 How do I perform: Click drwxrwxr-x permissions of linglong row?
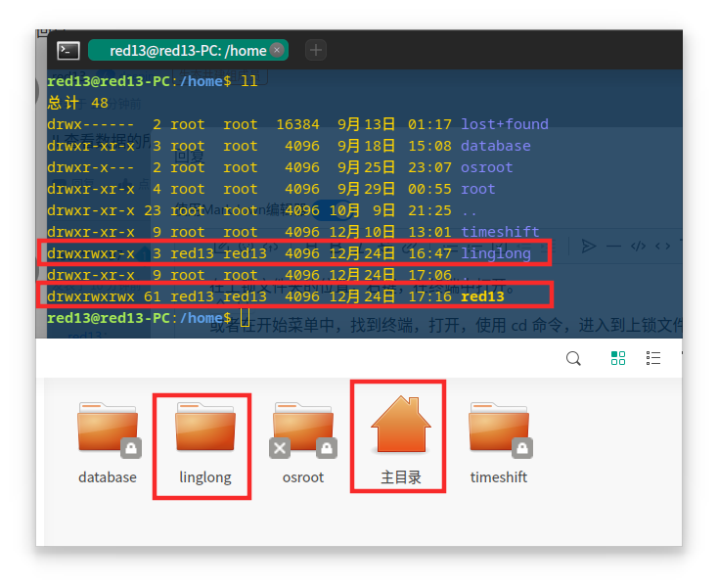(x=91, y=253)
